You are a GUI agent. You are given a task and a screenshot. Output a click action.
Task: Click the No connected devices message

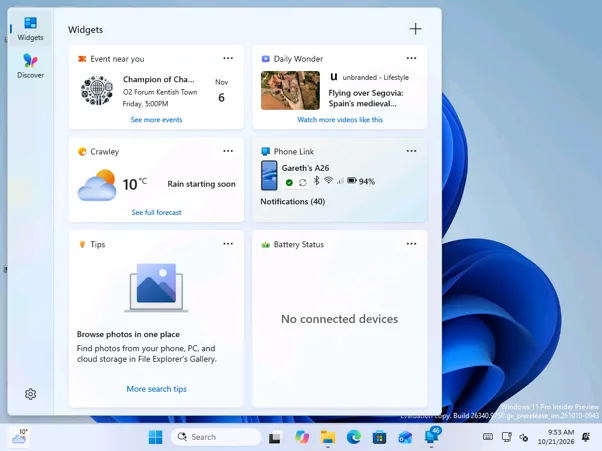click(339, 319)
